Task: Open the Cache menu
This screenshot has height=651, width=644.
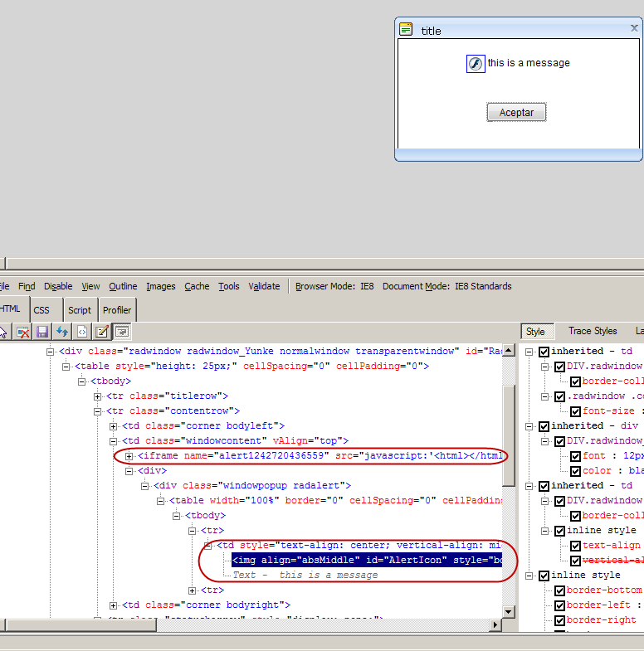Action: pyautogui.click(x=197, y=286)
